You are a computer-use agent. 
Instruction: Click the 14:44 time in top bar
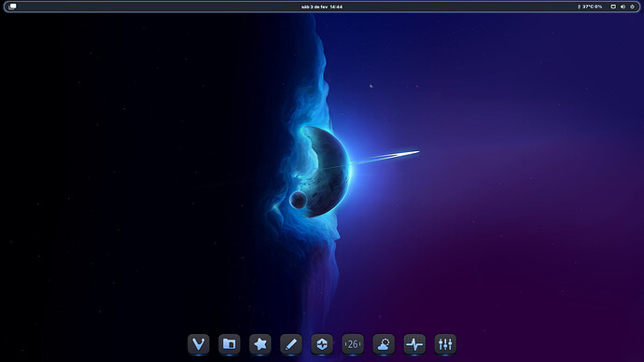pyautogui.click(x=336, y=7)
